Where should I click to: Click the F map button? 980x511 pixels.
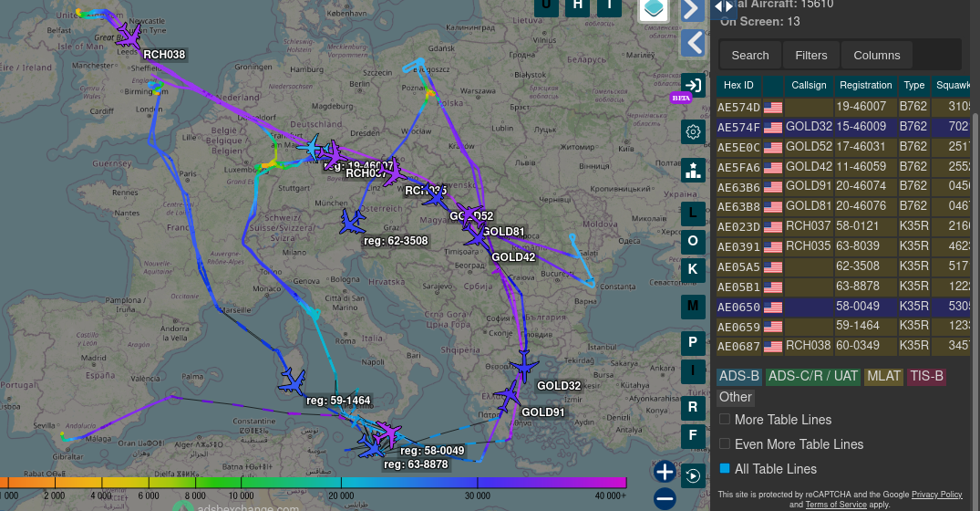point(693,436)
